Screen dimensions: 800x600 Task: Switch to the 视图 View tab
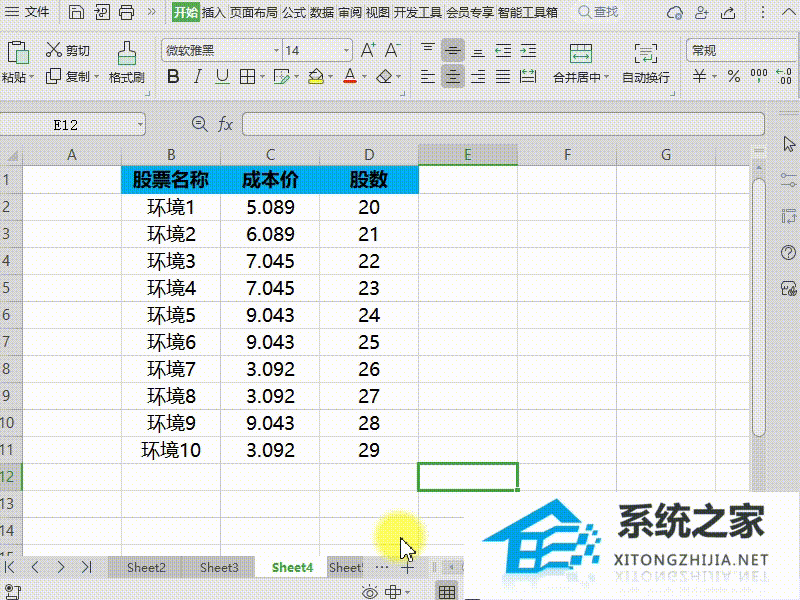(x=378, y=12)
